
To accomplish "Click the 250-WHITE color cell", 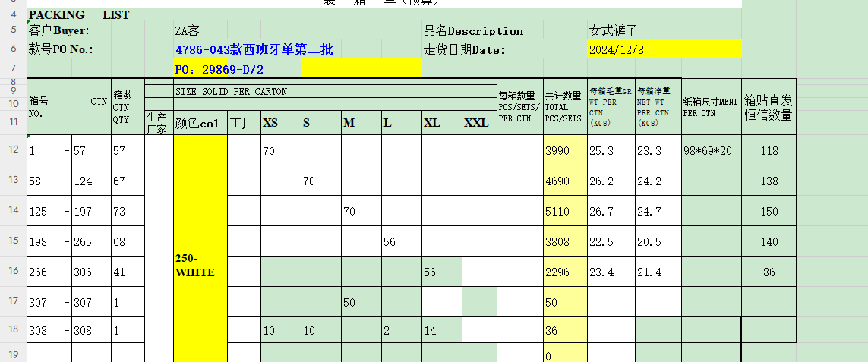I will (x=200, y=266).
